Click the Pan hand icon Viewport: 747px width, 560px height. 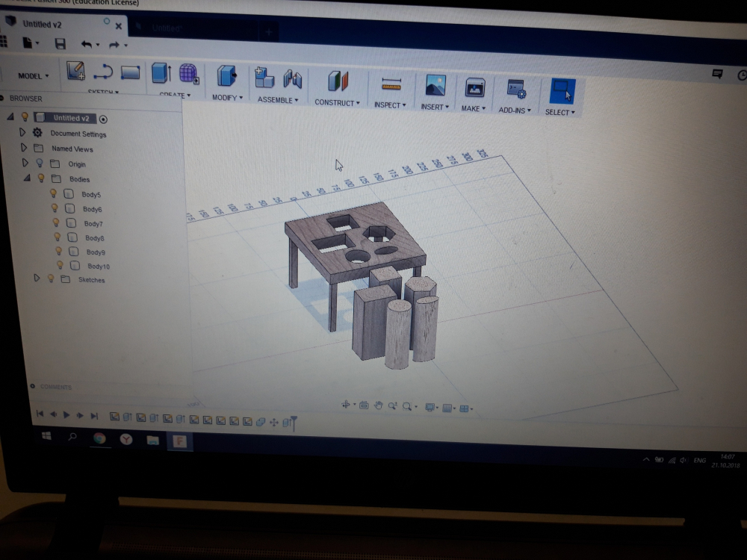point(378,405)
